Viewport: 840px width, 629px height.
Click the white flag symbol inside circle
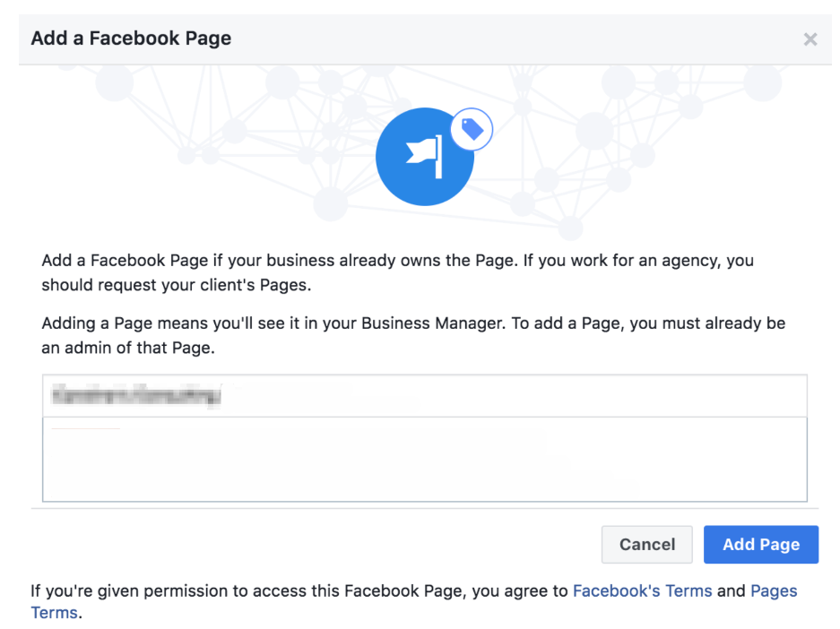pos(424,156)
